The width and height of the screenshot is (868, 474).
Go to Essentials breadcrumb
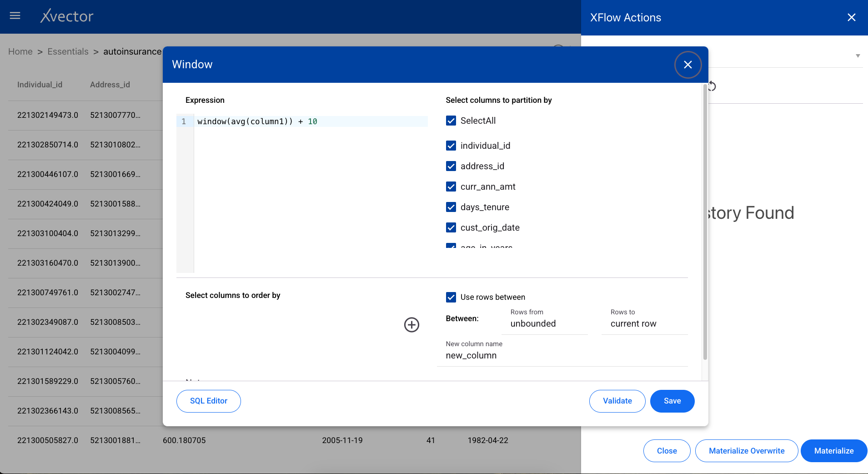(x=68, y=51)
